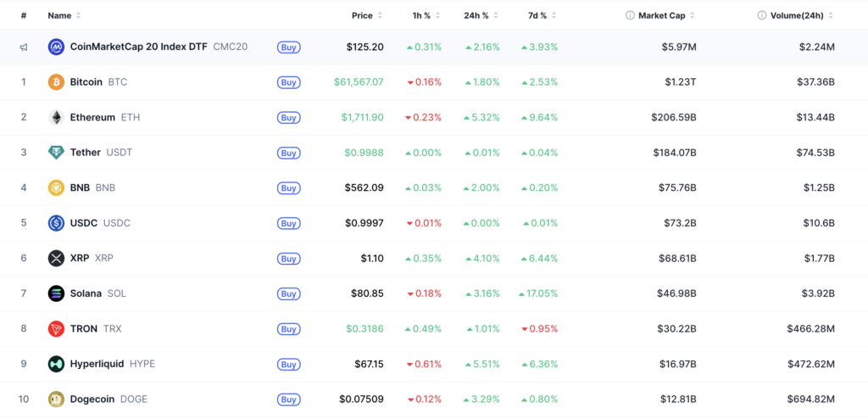Viewport: 868px width, 419px height.
Task: Sort by the Name column header
Action: [x=64, y=15]
